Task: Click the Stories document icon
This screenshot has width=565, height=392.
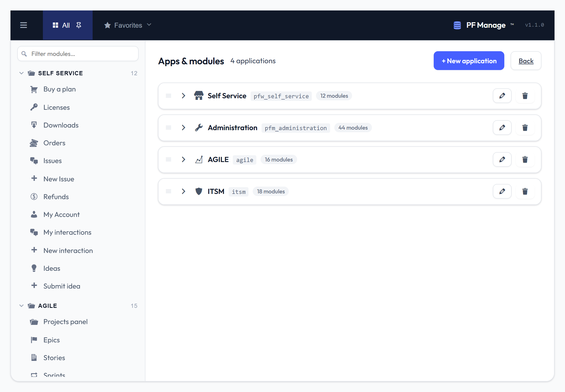Action: click(34, 358)
